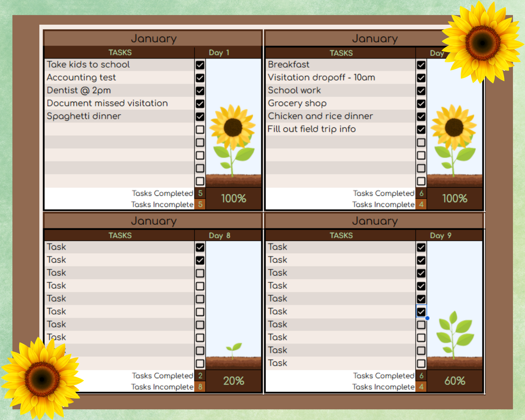Click the sunflower plant image beside Grocery shop
This screenshot has height=420, width=525.
point(455,141)
